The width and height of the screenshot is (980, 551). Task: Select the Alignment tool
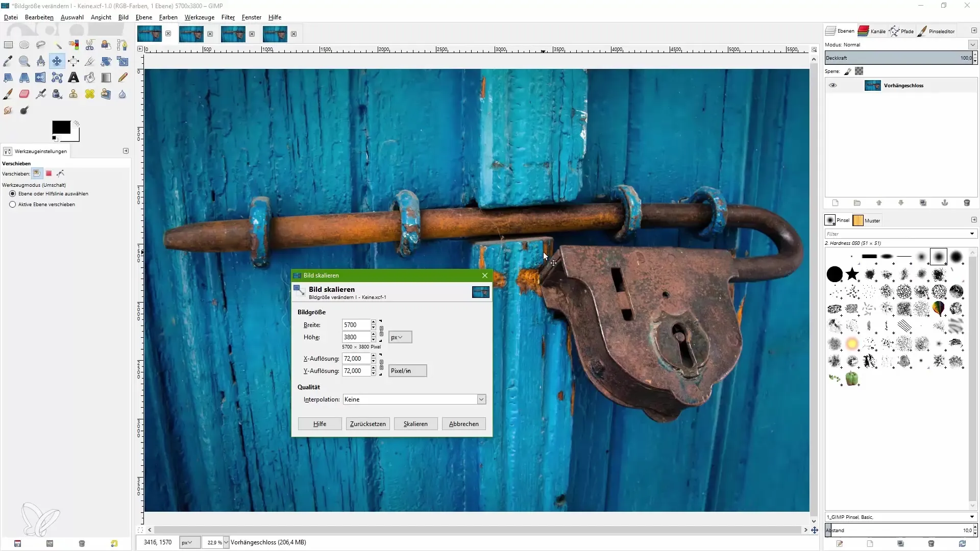click(x=73, y=61)
